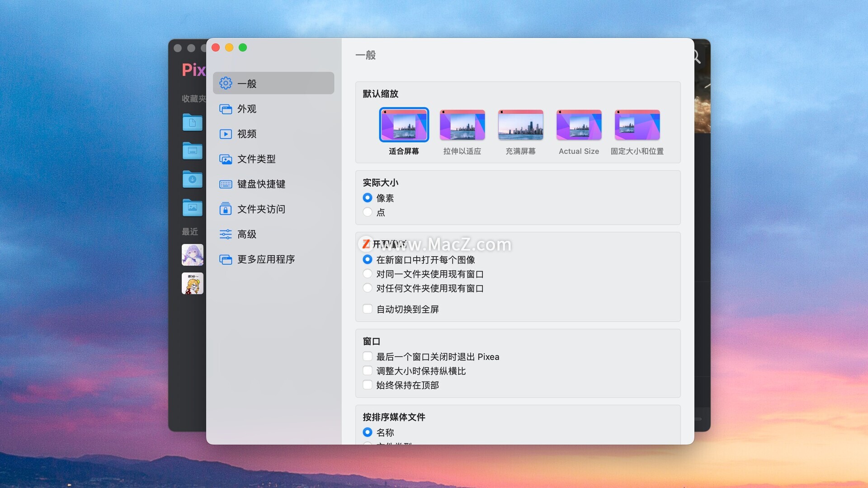Select the 拉伸以适应 zoom preset thumbnail
868x488 pixels.
pyautogui.click(x=462, y=125)
